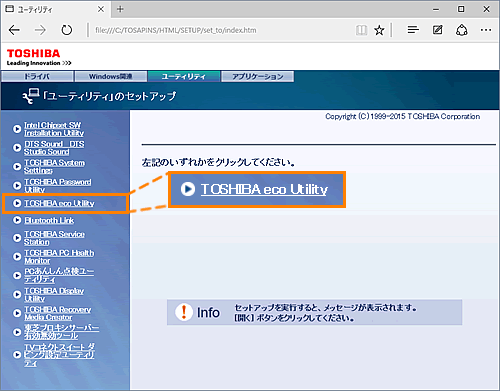Image resolution: width=500 pixels, height=391 pixels.
Task: Click arrow icon next to TOSHIBA Password Utility
Action: pyautogui.click(x=17, y=185)
